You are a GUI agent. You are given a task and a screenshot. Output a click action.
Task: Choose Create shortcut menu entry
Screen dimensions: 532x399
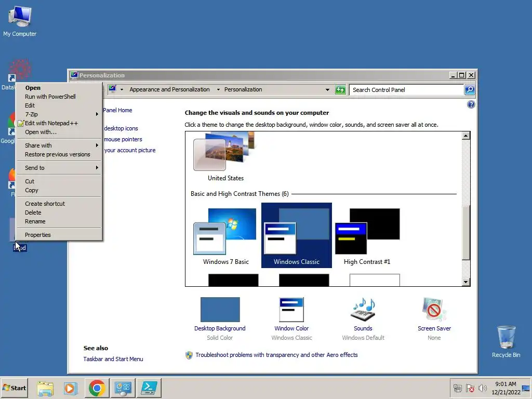(x=59, y=204)
